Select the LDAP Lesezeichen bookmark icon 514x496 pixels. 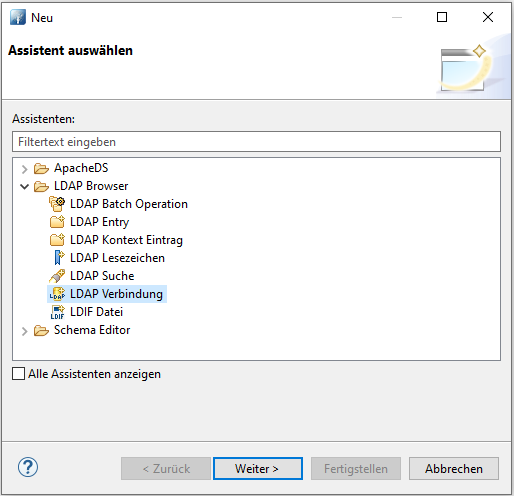[59, 258]
